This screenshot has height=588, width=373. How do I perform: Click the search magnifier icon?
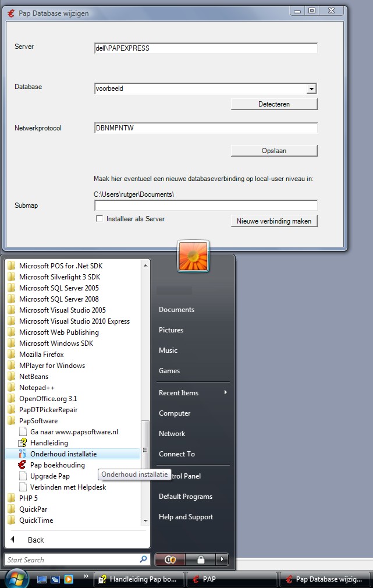tap(144, 559)
